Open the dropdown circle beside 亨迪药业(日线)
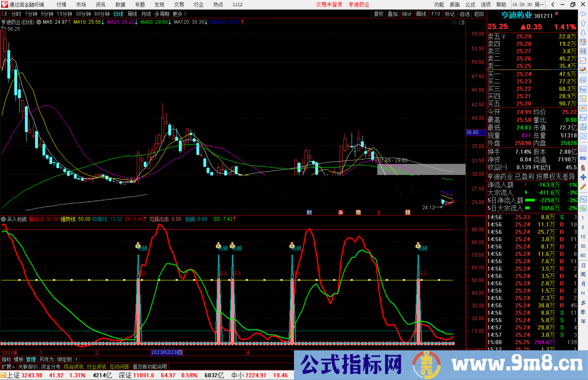This screenshot has width=588, height=380. pos(39,22)
